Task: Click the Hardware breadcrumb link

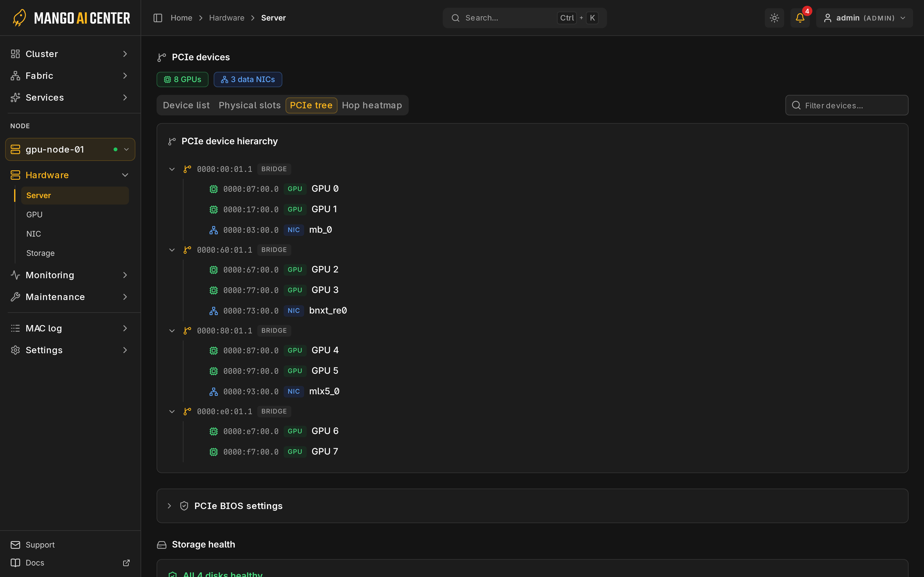Action: click(227, 18)
